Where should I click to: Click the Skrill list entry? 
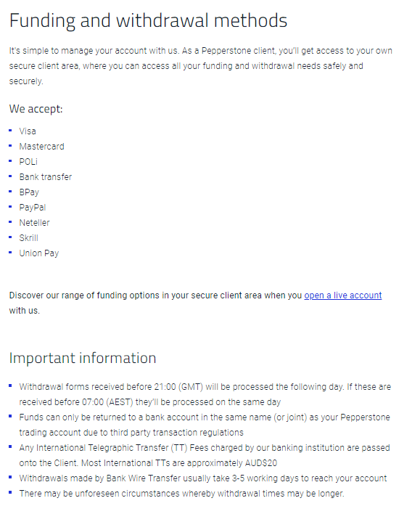[28, 238]
